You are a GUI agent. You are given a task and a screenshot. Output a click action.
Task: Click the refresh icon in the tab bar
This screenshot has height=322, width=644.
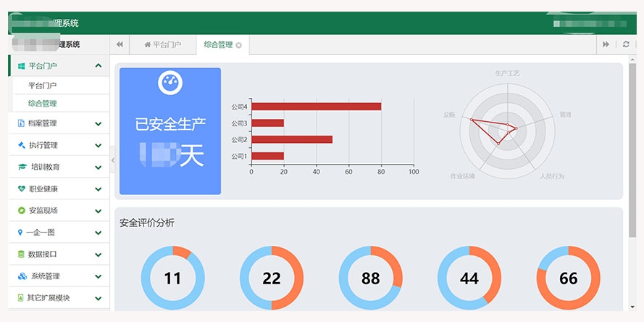(x=626, y=45)
